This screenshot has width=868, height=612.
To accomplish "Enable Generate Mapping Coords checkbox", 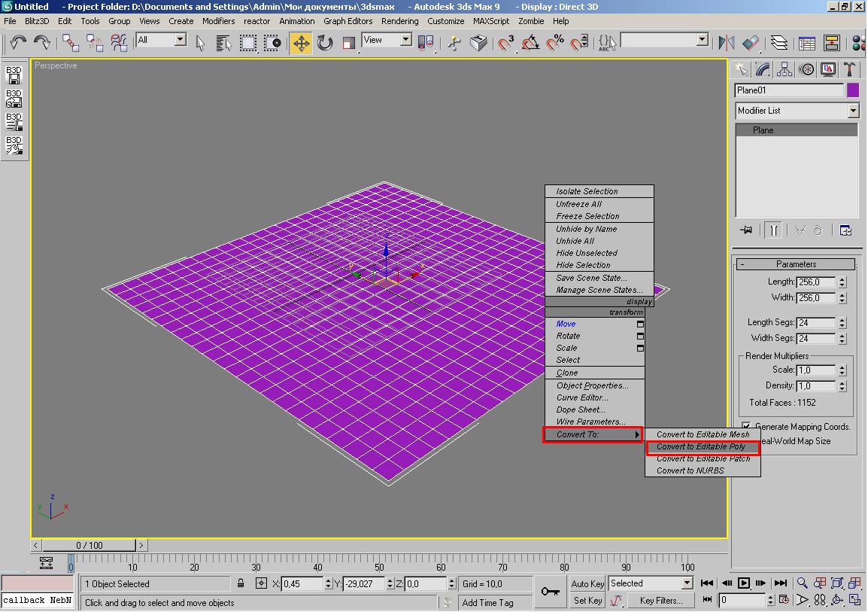I will [745, 426].
